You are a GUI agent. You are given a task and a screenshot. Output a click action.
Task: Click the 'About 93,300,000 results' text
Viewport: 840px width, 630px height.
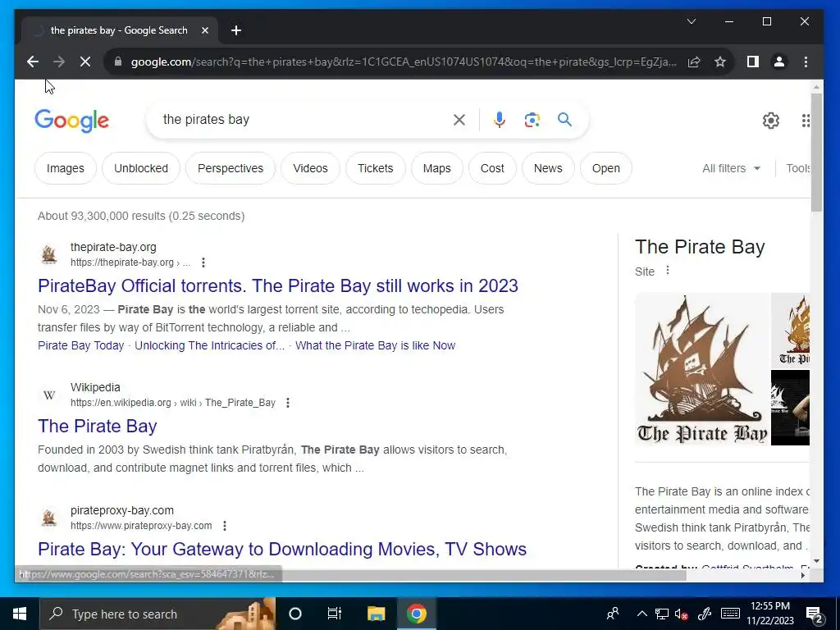pos(141,216)
